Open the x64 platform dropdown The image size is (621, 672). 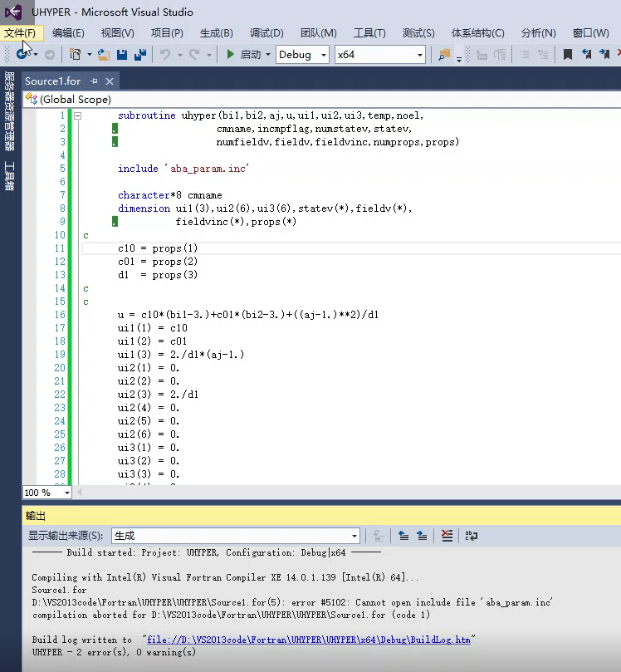420,55
